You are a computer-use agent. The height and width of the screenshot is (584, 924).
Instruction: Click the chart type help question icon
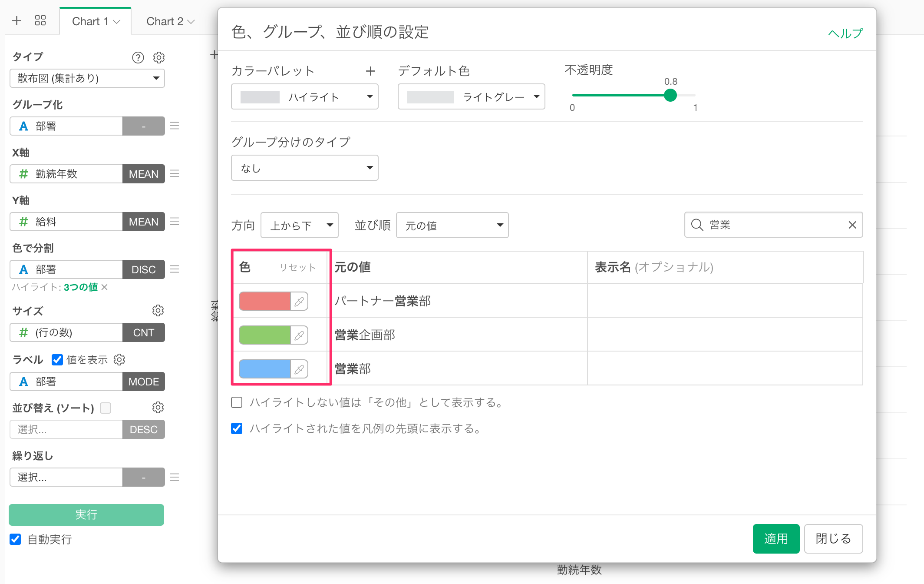click(x=138, y=57)
